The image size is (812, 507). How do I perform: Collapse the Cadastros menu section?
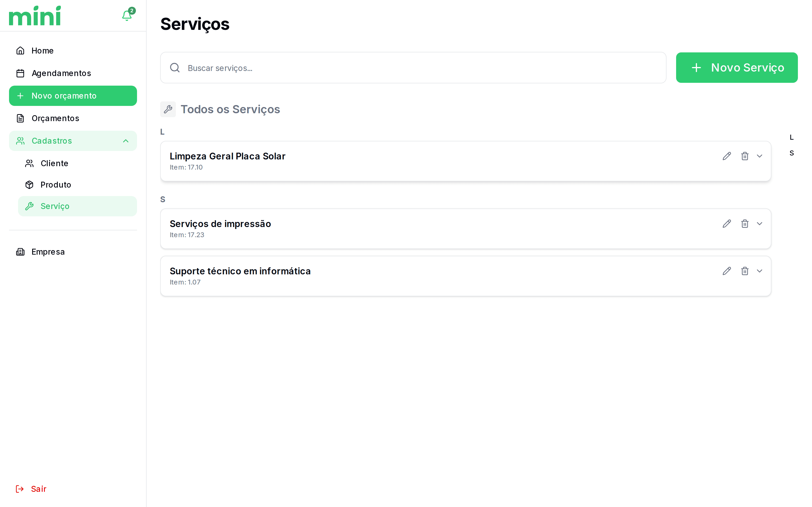tap(125, 141)
